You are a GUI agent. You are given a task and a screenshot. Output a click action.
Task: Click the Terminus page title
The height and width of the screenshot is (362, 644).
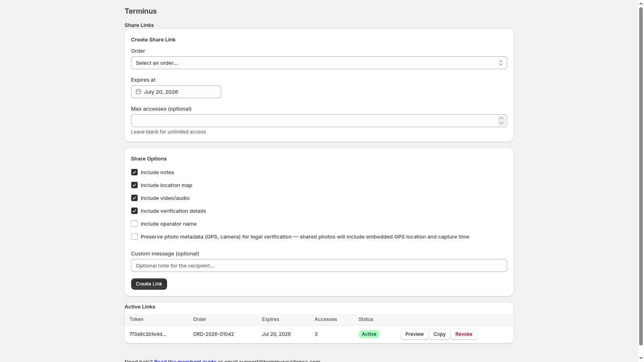[140, 11]
